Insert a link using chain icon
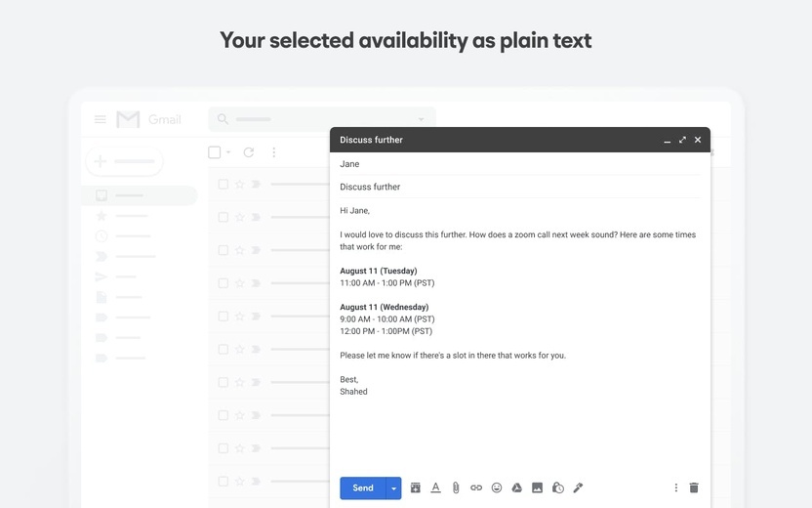 (x=476, y=487)
